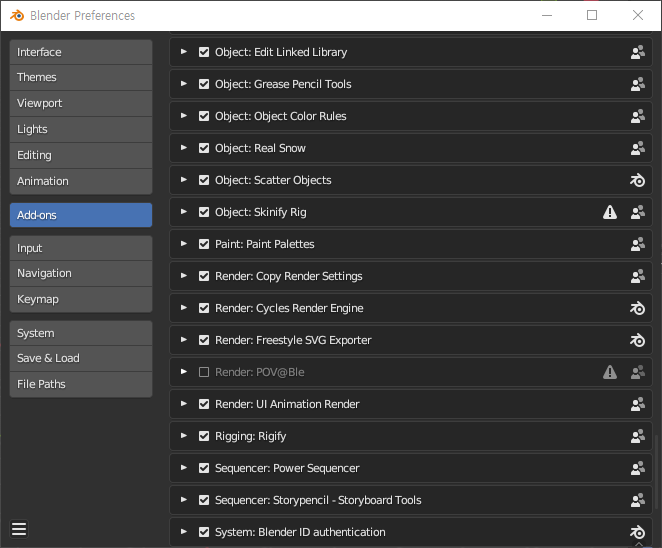Open the Input preferences section
The width and height of the screenshot is (662, 548).
[81, 248]
